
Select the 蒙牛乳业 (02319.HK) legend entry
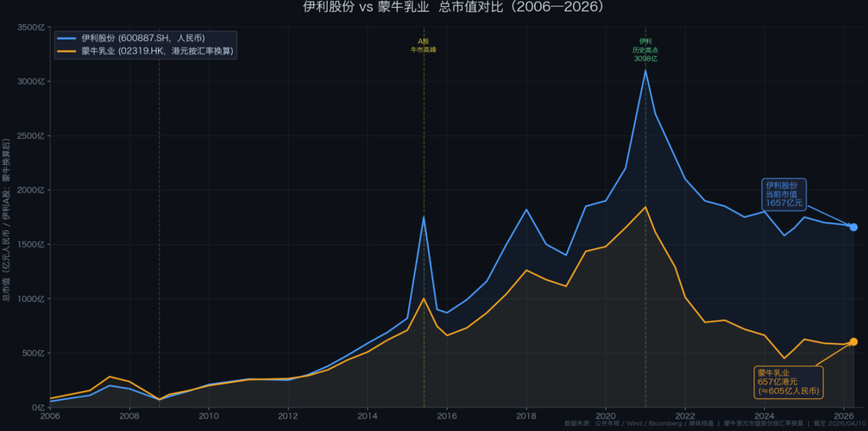pyautogui.click(x=145, y=52)
